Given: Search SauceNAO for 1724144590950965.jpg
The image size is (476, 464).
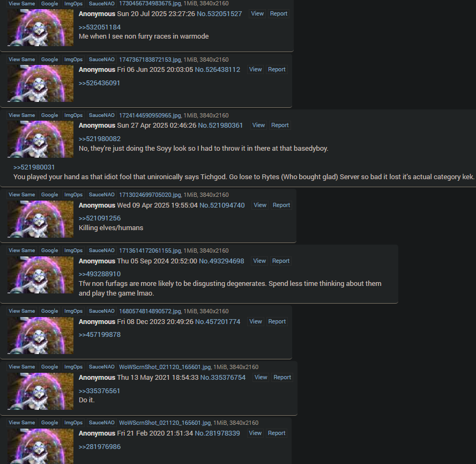Looking at the screenshot, I should [x=102, y=115].
